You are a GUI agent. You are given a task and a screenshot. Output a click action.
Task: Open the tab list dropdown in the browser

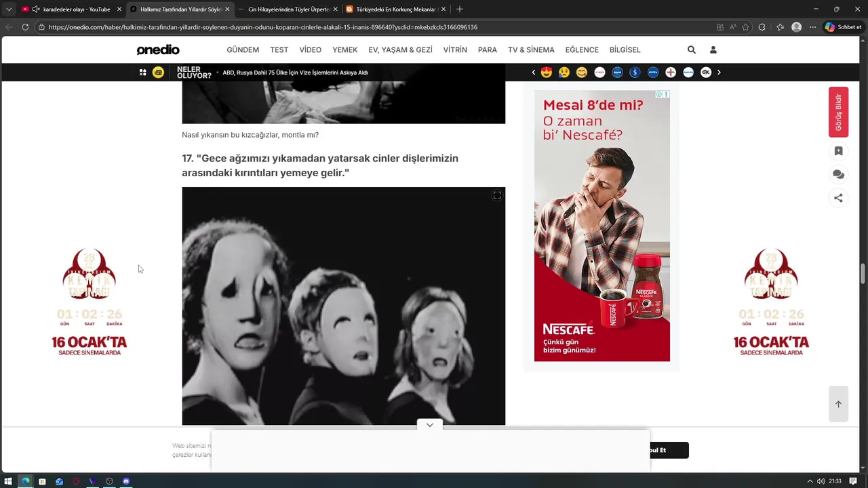(x=9, y=9)
